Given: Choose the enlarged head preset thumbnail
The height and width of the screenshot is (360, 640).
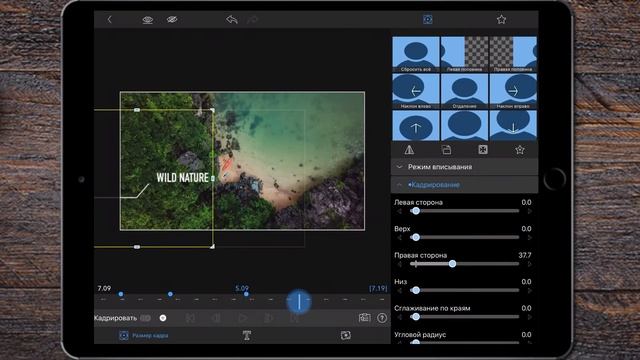Looking at the screenshot, I should coord(464,126).
